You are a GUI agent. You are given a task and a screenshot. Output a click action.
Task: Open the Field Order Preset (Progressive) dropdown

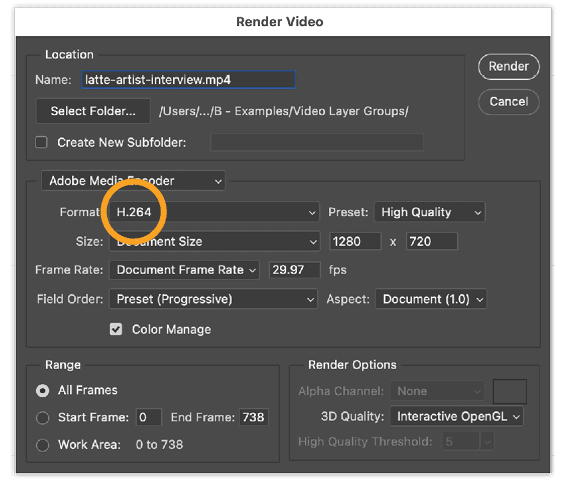(x=213, y=299)
